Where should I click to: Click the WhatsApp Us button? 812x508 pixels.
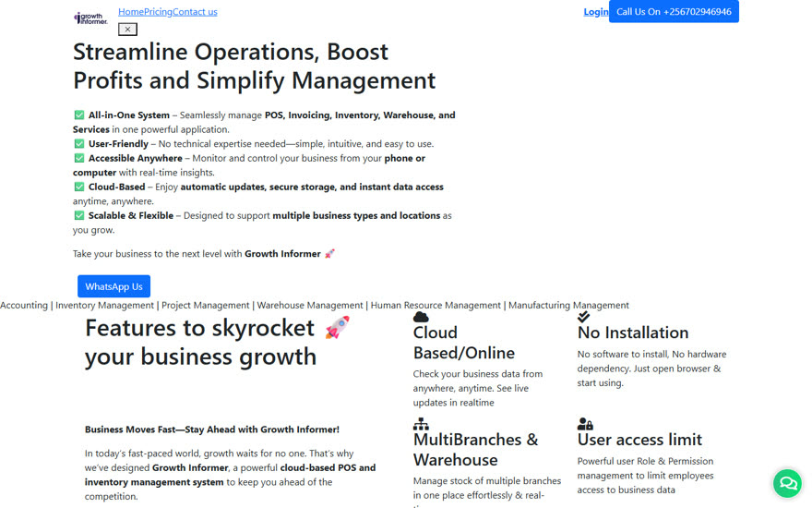point(113,286)
